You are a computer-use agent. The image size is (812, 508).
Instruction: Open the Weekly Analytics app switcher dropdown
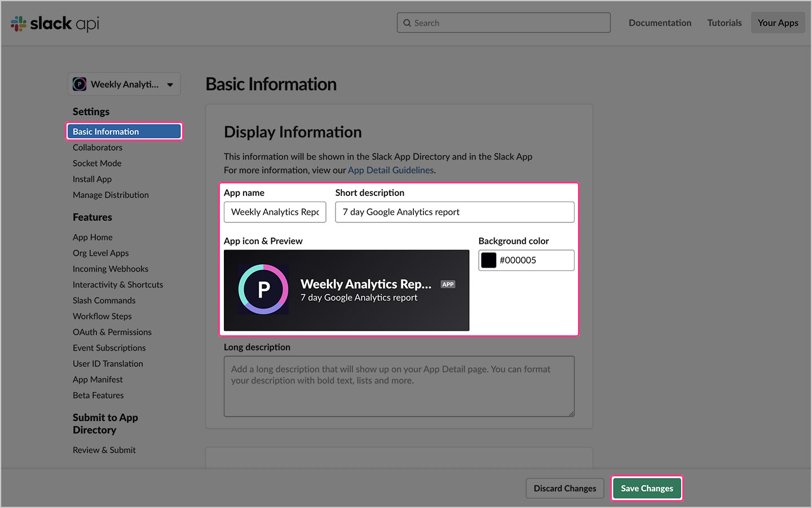[124, 84]
